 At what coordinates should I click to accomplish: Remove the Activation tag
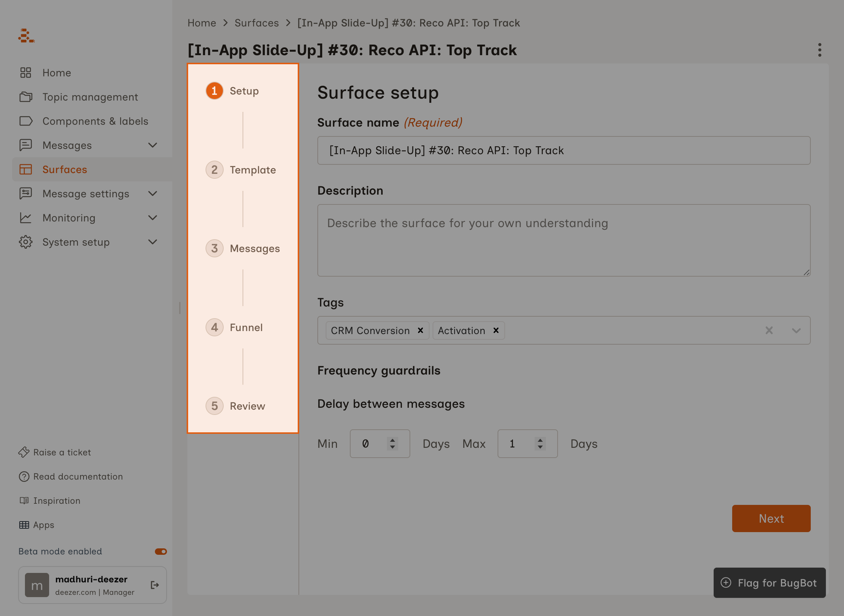coord(496,330)
